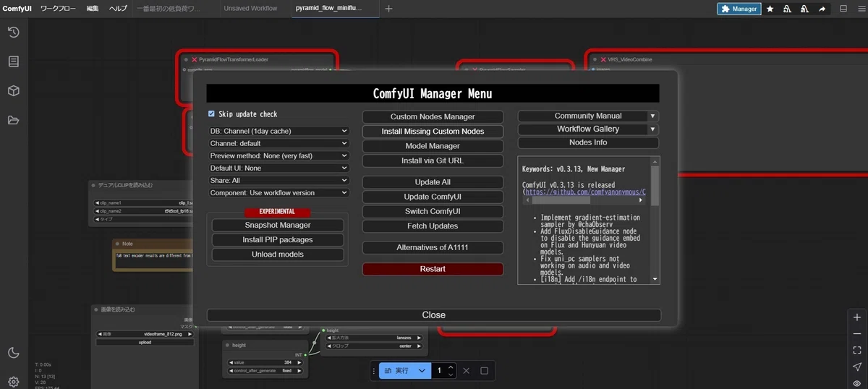This screenshot has height=389, width=868.
Task: Open Snapshot Manager
Action: (x=277, y=225)
